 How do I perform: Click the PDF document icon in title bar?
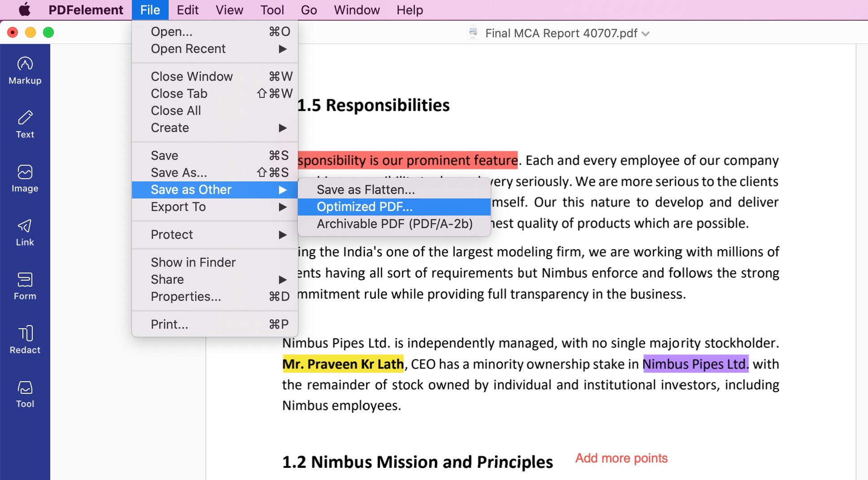tap(473, 33)
